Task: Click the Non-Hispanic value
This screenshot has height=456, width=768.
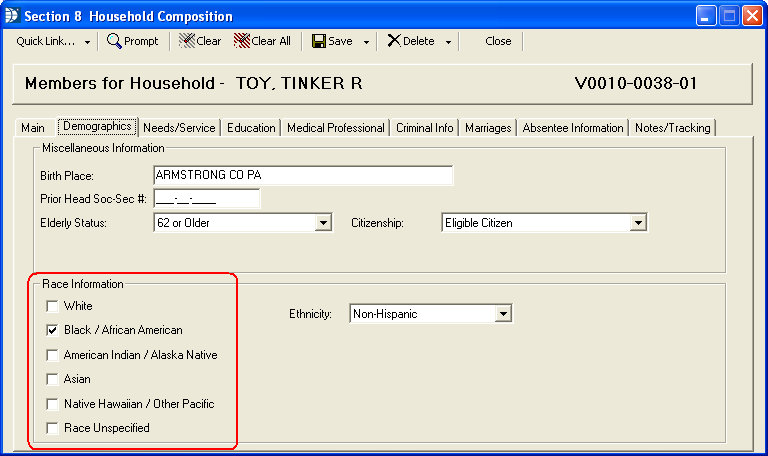Action: (x=385, y=314)
